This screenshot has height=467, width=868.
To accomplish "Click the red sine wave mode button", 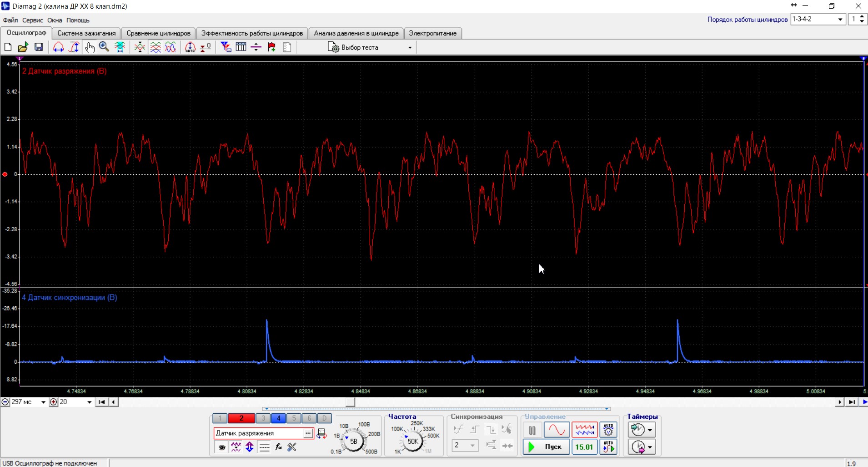I will point(557,430).
